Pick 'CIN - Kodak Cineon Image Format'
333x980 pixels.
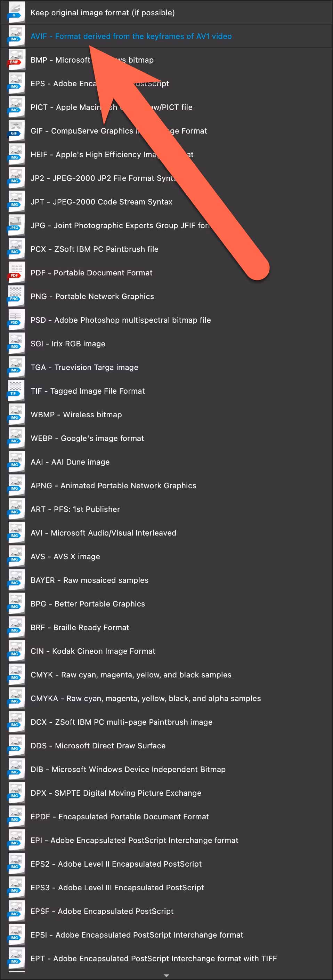pyautogui.click(x=166, y=651)
